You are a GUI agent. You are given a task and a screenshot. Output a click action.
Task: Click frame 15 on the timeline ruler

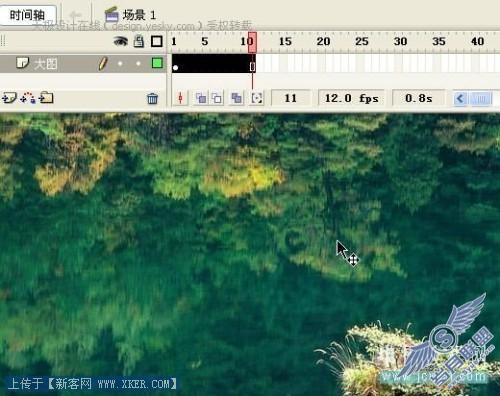pos(285,42)
